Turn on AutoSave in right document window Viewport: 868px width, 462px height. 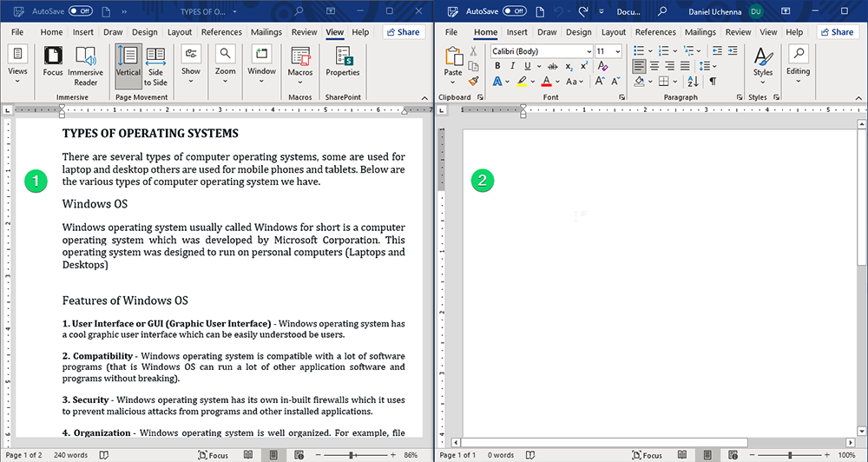[x=514, y=11]
